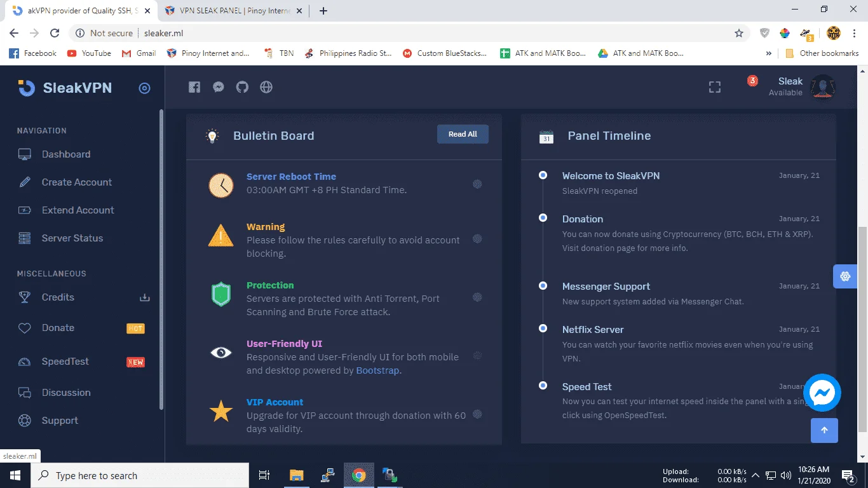
Task: Open the Facebook icon in the top bar
Action: pos(194,87)
